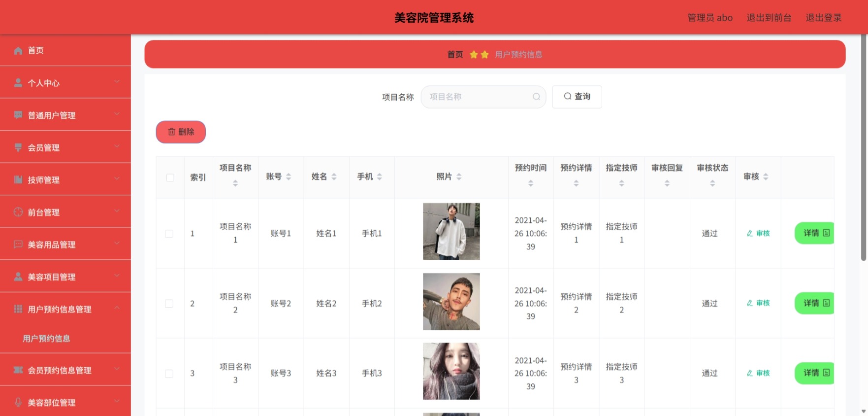Open the photo thumbnail in row 3
This screenshot has width=868, height=416.
(451, 371)
